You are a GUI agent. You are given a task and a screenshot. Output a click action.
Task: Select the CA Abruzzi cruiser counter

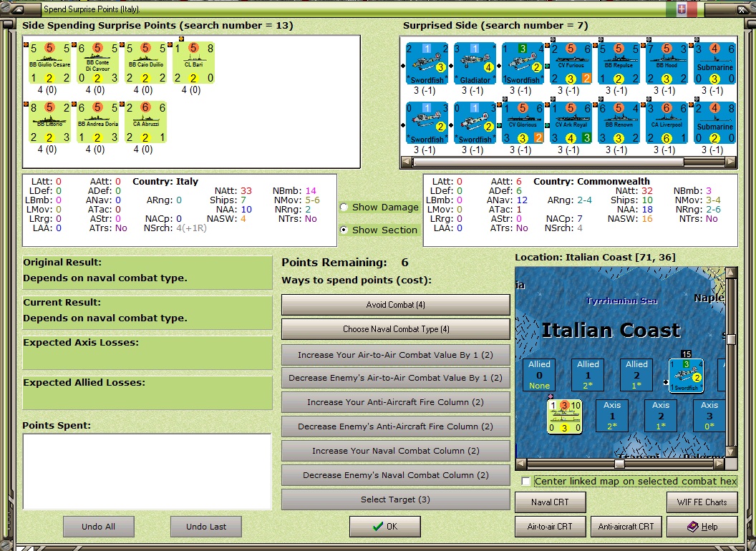[145, 122]
